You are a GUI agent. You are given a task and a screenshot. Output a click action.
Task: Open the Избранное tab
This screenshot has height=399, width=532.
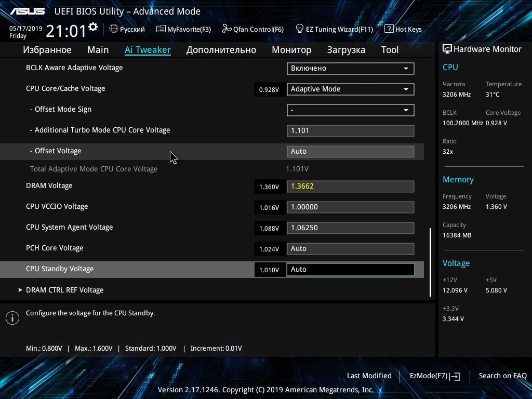pyautogui.click(x=47, y=50)
